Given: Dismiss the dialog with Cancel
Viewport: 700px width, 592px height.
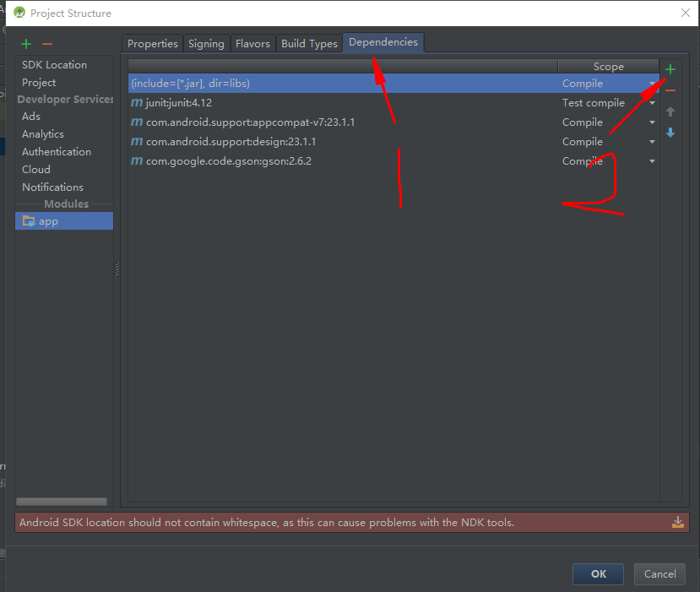Looking at the screenshot, I should click(x=659, y=573).
